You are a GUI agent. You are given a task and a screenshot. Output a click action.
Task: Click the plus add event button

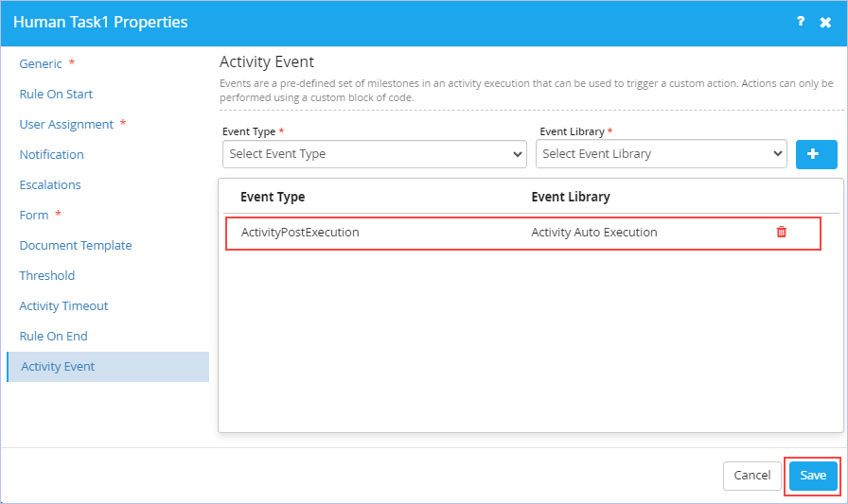tap(816, 154)
